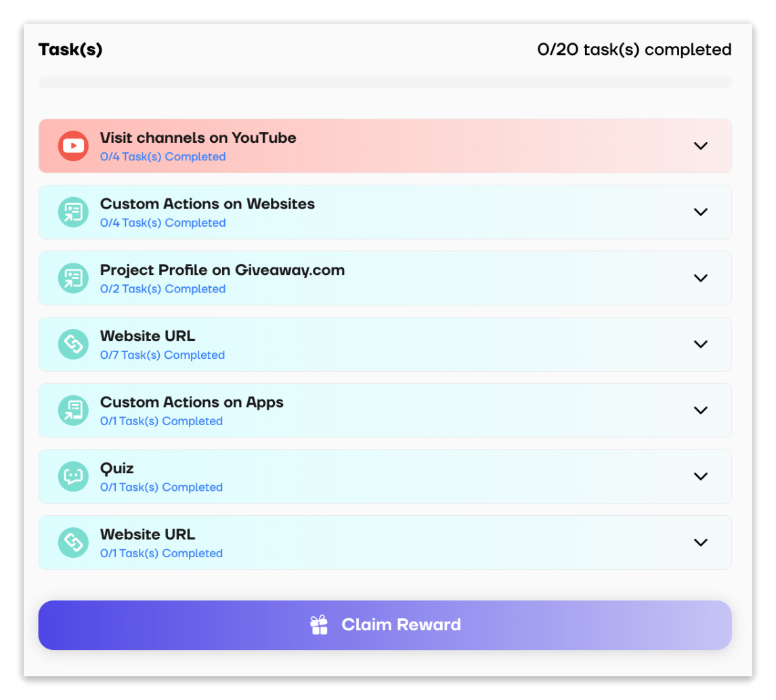This screenshot has width=776, height=700.
Task: Expand Visit channels on YouTube chevron
Action: [x=701, y=146]
